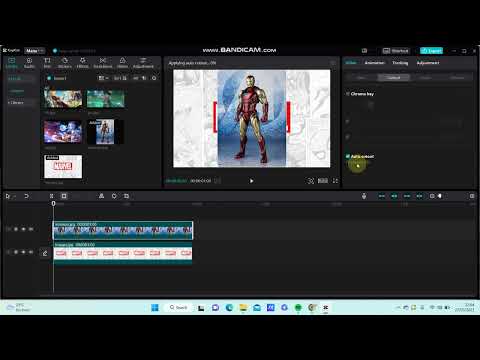480x360 pixels.
Task: Switch to the Animation tab
Action: pos(375,63)
